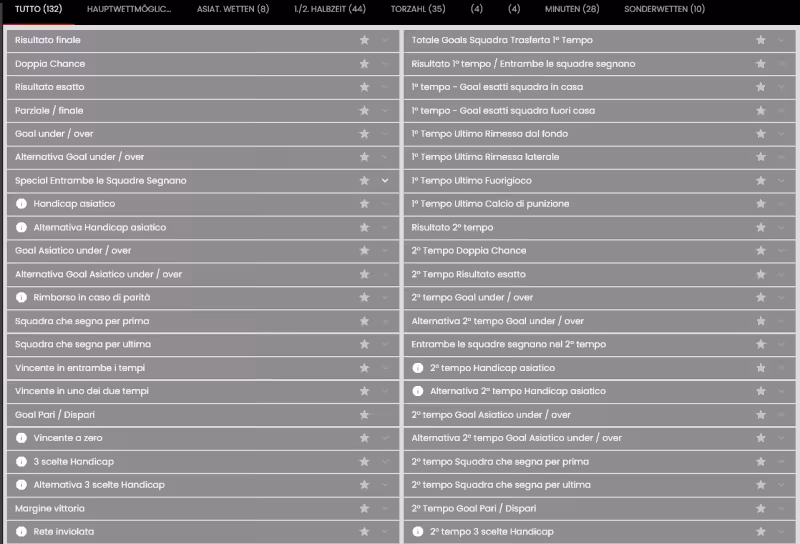Open info icon for Handicap asiatico

21,204
